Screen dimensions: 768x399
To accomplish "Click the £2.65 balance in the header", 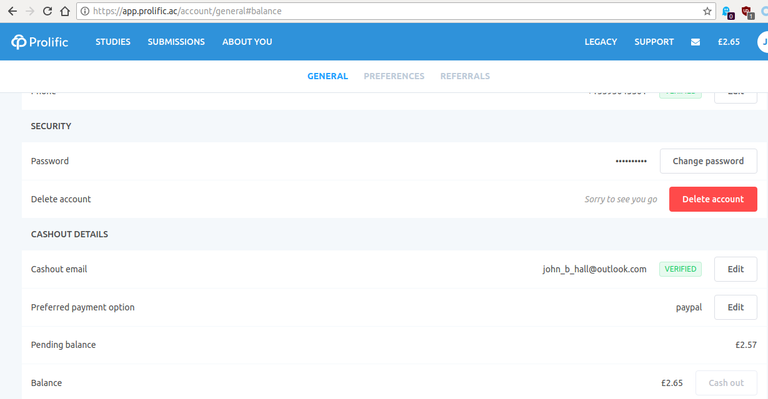I will pos(729,42).
